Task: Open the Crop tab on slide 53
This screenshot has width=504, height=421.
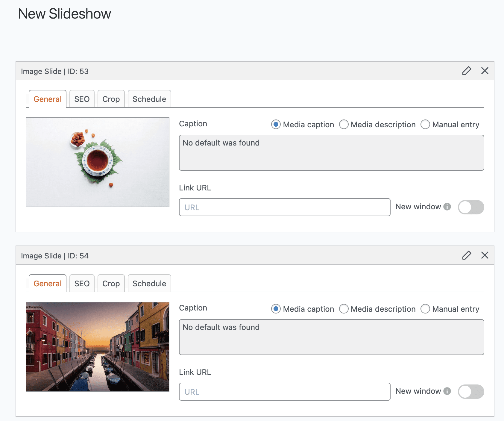Action: pyautogui.click(x=111, y=99)
